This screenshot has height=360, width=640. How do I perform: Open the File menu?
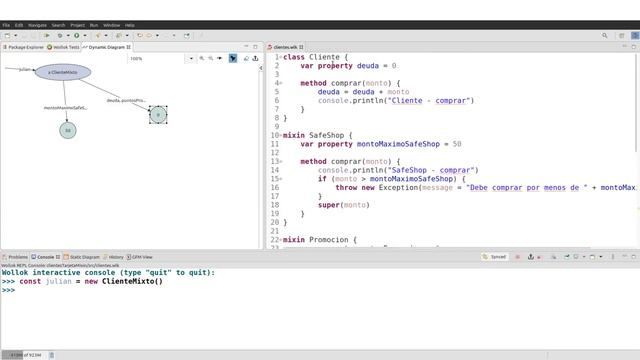point(6,25)
